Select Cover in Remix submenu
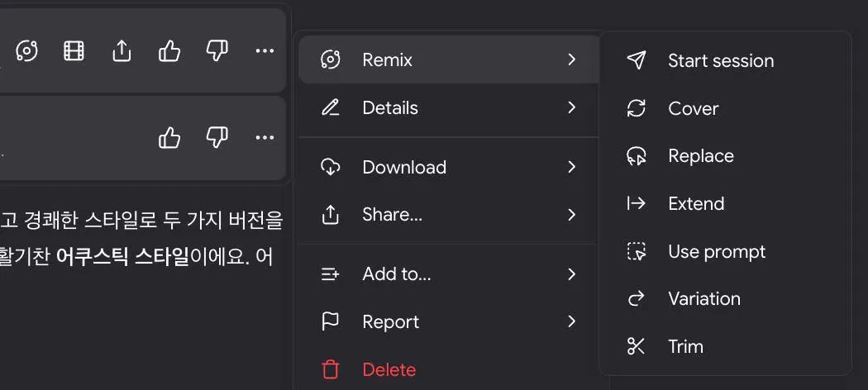This screenshot has height=390, width=868. click(x=725, y=108)
